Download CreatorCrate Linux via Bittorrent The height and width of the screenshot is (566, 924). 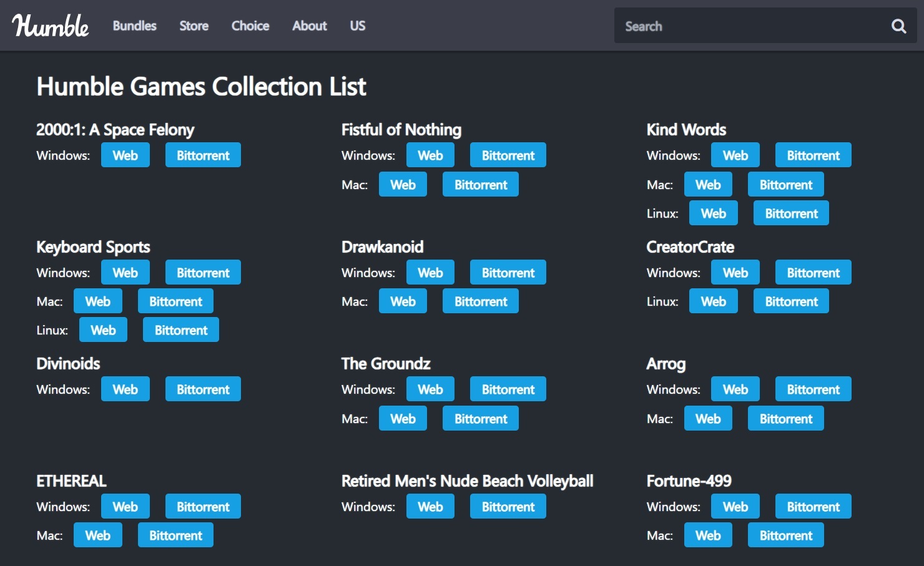[792, 301]
